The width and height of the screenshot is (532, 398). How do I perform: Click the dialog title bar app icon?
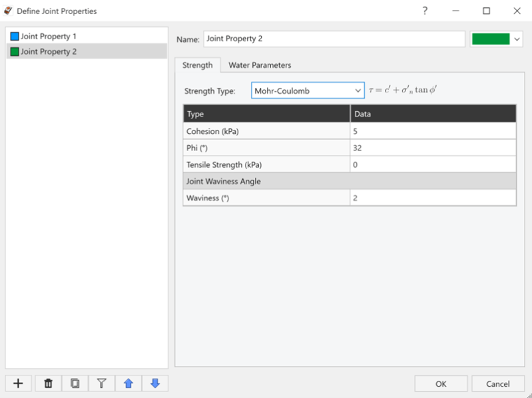[x=8, y=11]
